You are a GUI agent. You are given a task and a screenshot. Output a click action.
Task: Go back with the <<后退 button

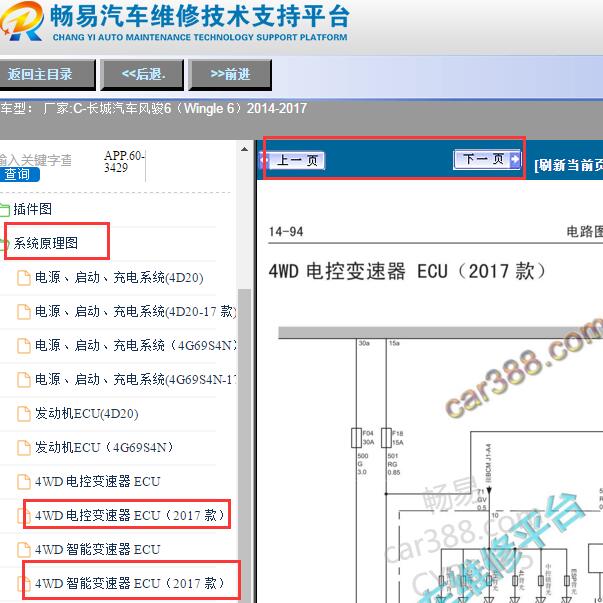click(143, 75)
